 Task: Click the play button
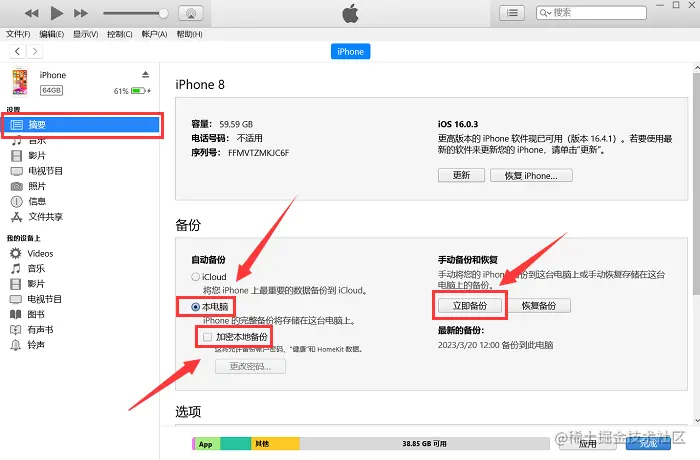(x=56, y=13)
